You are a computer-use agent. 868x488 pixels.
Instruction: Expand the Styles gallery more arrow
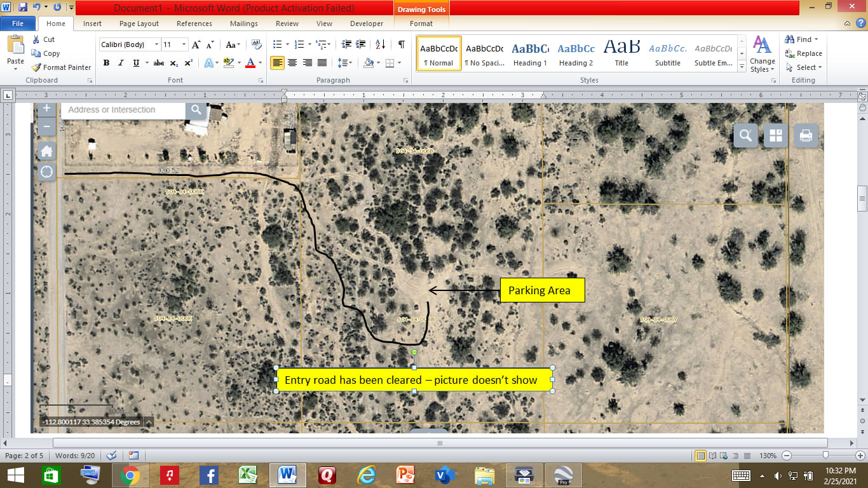(742, 65)
